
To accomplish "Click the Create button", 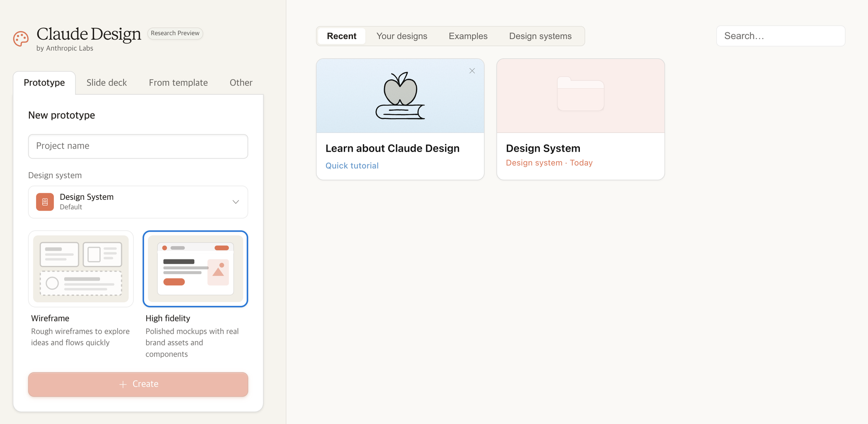I will point(138,384).
